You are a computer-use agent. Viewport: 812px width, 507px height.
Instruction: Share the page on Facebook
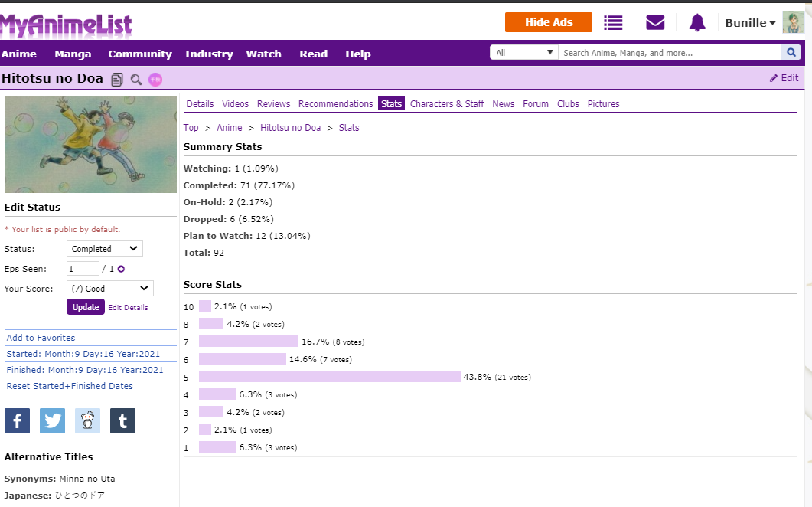pos(18,421)
